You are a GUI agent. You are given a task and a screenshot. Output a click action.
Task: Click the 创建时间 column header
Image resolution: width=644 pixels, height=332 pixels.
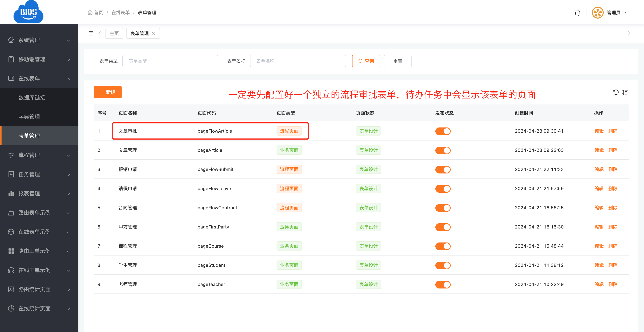[x=524, y=113]
